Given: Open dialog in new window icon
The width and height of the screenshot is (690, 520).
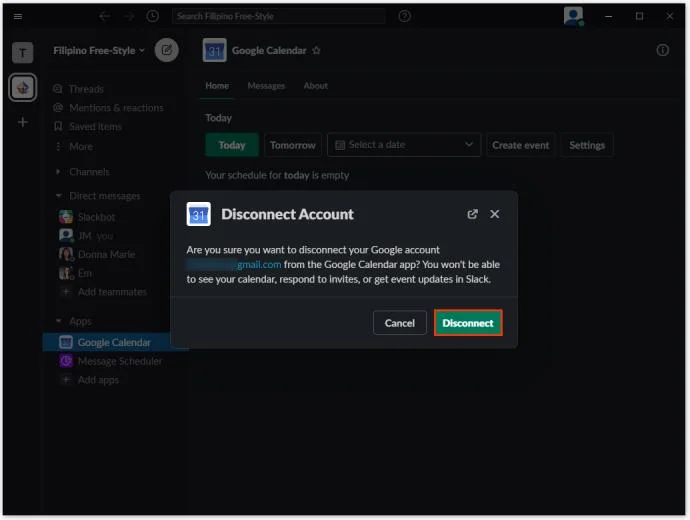Looking at the screenshot, I should tap(472, 214).
